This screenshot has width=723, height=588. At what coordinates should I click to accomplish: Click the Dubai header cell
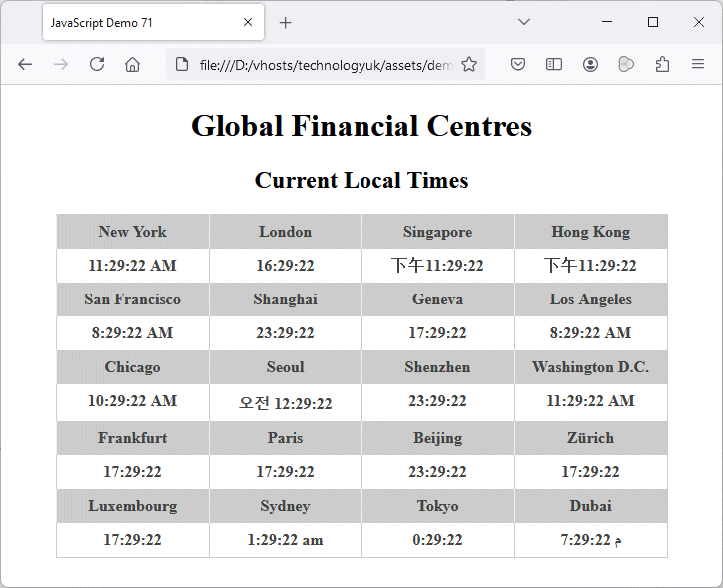coord(591,506)
